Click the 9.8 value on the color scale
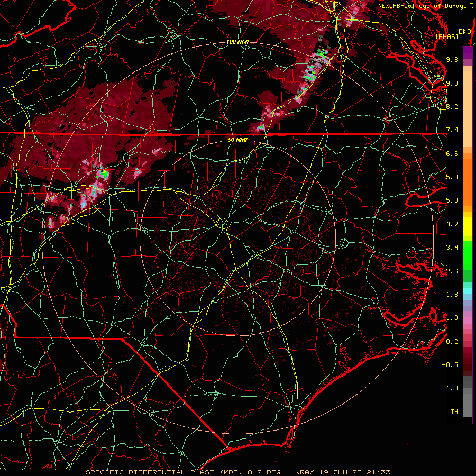The image size is (476, 476). pyautogui.click(x=452, y=59)
